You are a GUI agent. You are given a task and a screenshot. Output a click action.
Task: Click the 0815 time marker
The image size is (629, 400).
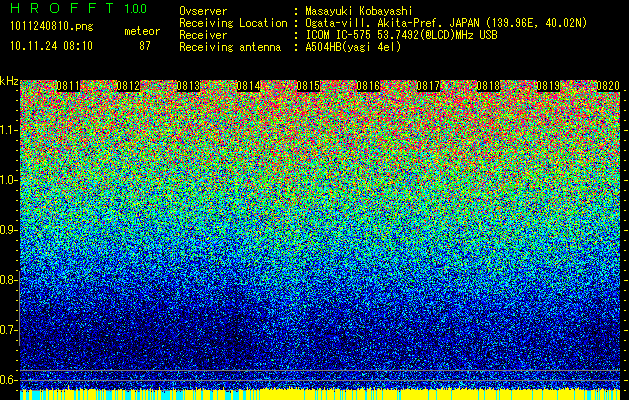308,86
